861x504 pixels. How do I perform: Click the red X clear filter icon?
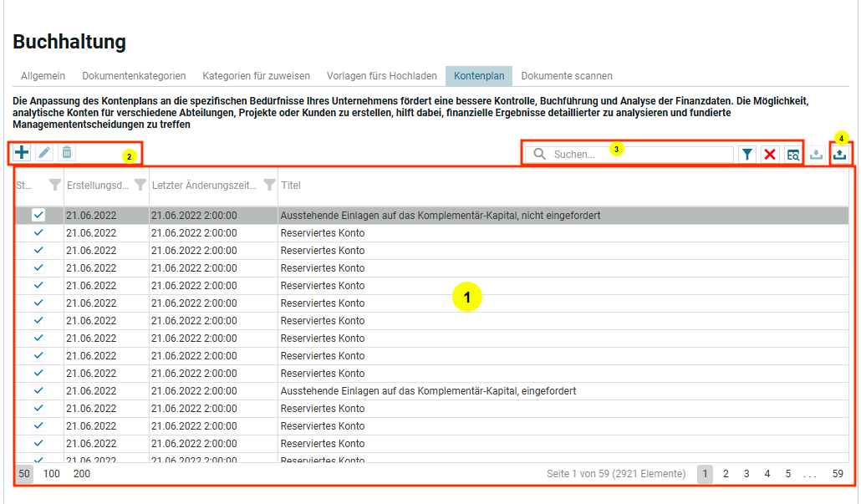pyautogui.click(x=770, y=155)
